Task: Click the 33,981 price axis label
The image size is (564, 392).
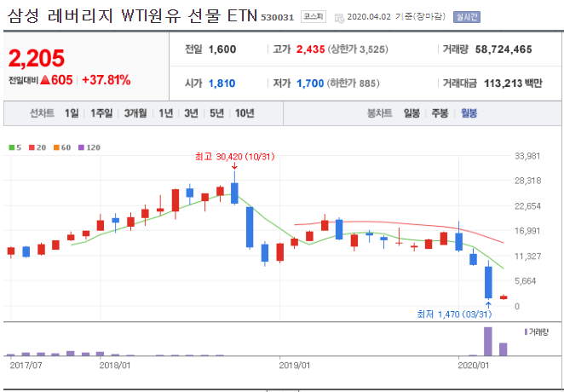Action: [x=527, y=156]
